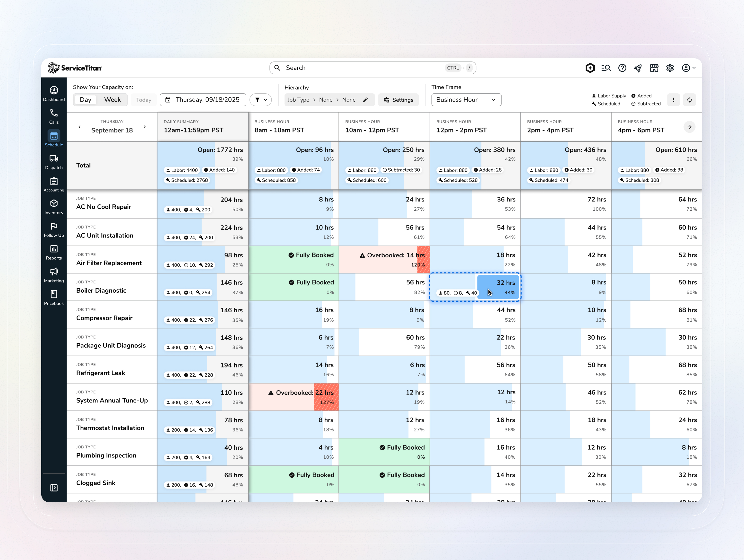Click the refresh capacity icon

click(x=690, y=100)
